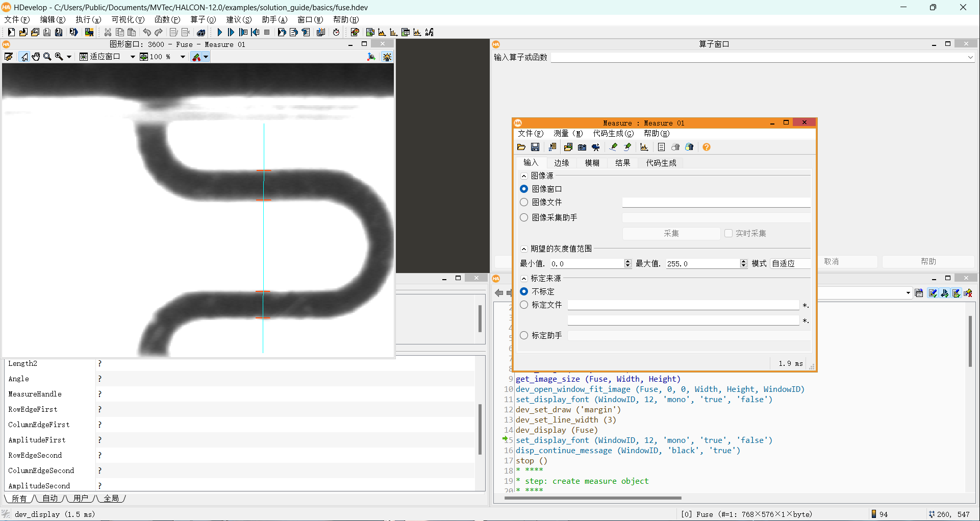Open the 可视化(V) menu
This screenshot has height=521, width=980.
coord(128,19)
